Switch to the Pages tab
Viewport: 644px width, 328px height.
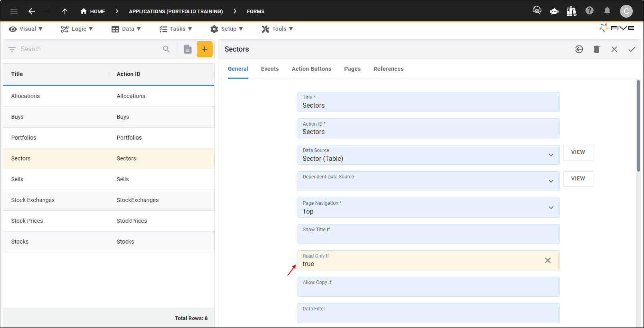tap(352, 69)
